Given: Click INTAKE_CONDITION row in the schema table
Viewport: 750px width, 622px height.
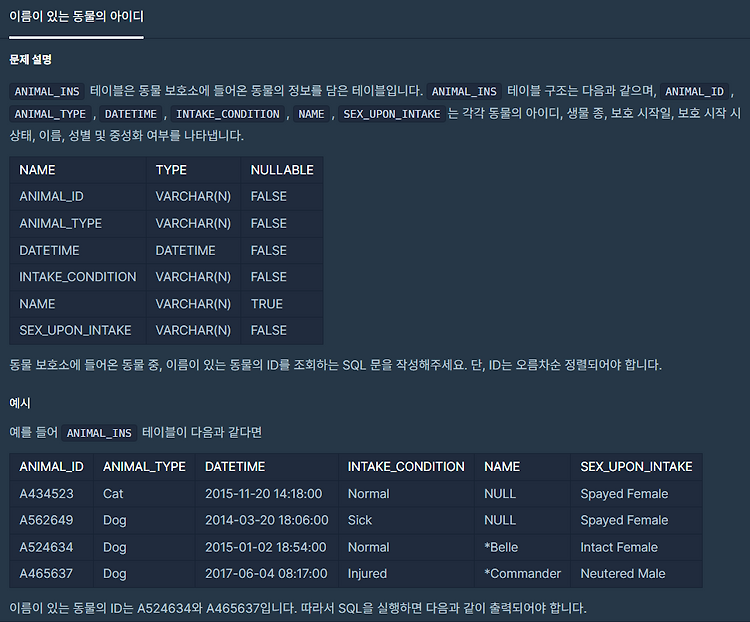Looking at the screenshot, I should pyautogui.click(x=166, y=277).
